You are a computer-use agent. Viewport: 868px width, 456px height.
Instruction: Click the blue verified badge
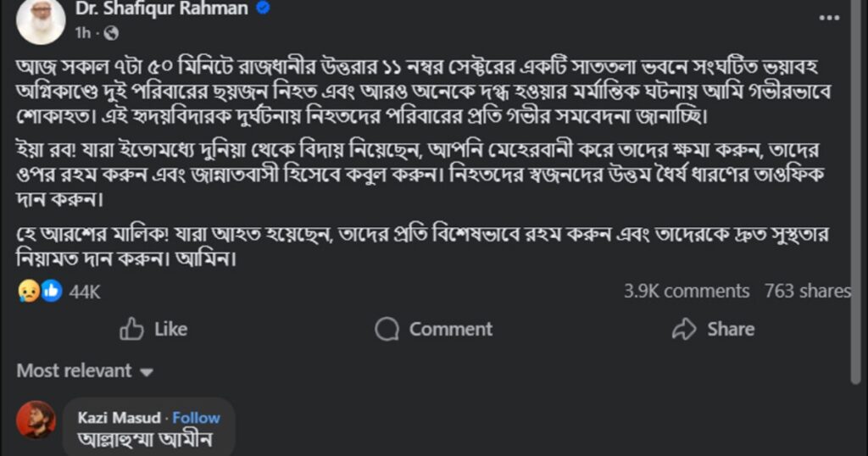click(264, 9)
